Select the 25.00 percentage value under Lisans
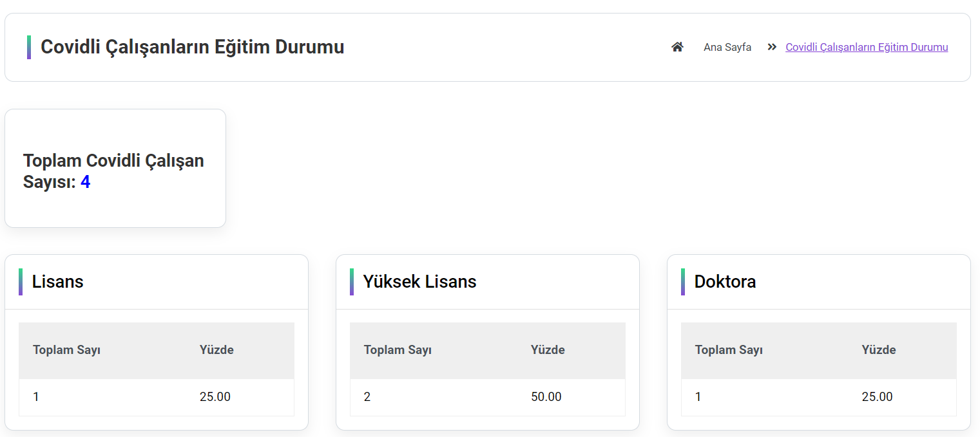Viewport: 980px width, 437px height. pos(216,396)
